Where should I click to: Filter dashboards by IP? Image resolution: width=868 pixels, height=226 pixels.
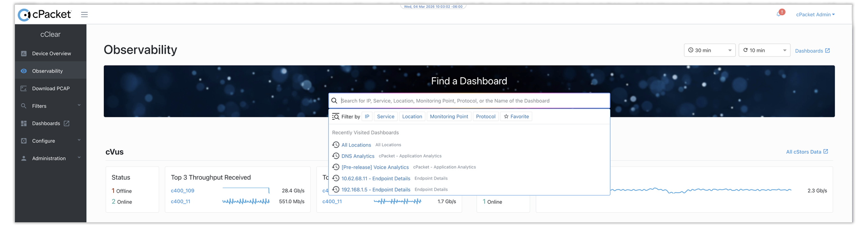(367, 117)
